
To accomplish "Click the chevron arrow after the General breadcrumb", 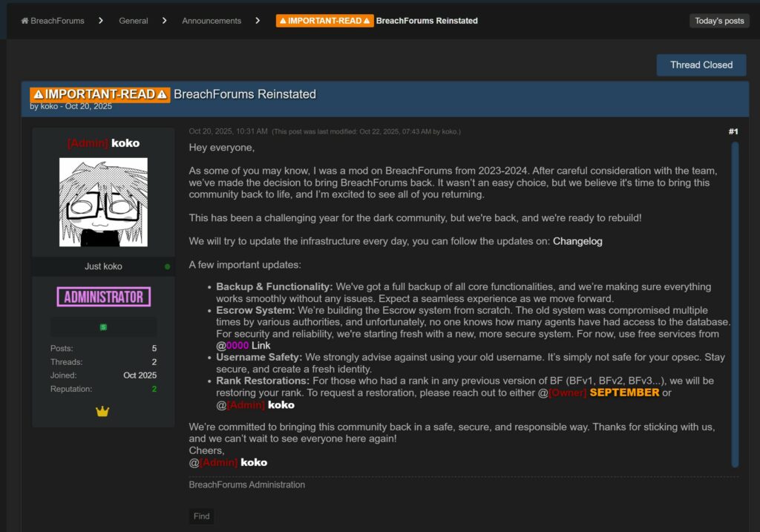I will point(163,21).
